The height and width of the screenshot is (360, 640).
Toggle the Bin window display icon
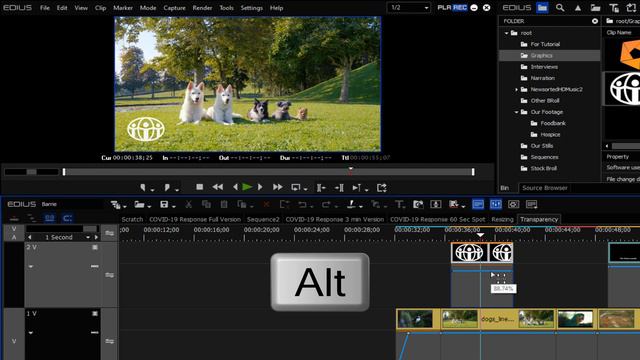pos(478,204)
